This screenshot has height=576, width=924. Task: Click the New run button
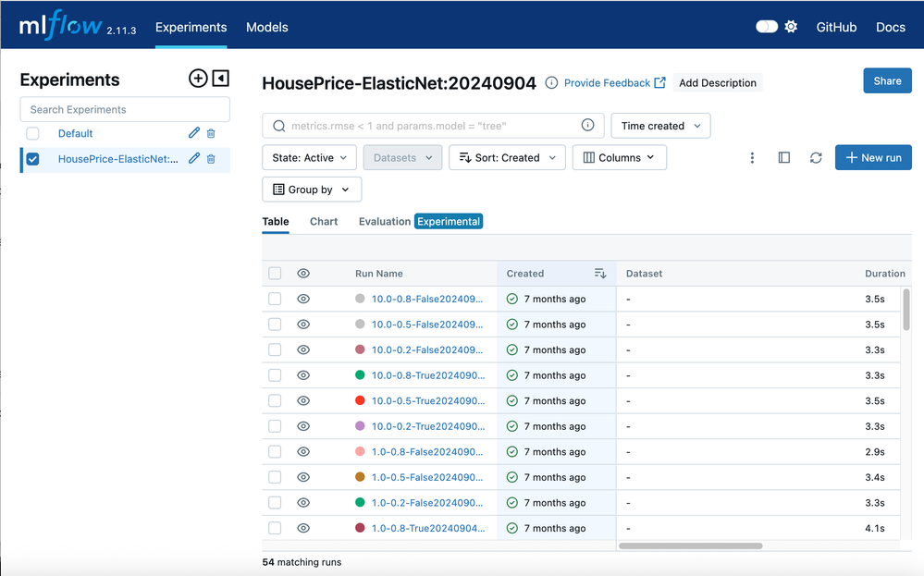pos(873,158)
